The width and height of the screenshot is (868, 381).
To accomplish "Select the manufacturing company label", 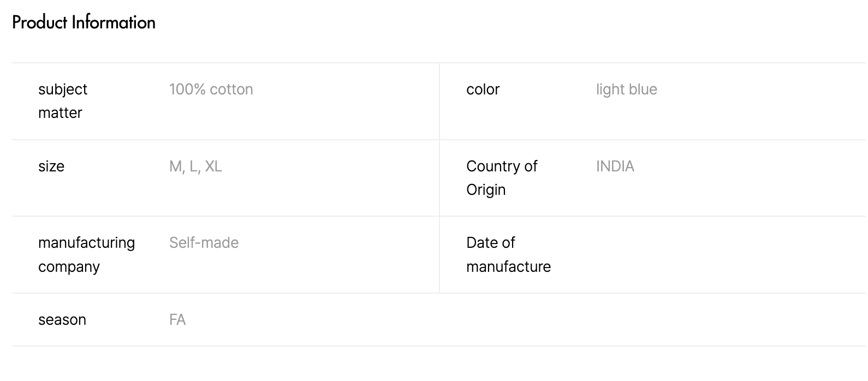I will pyautogui.click(x=86, y=255).
